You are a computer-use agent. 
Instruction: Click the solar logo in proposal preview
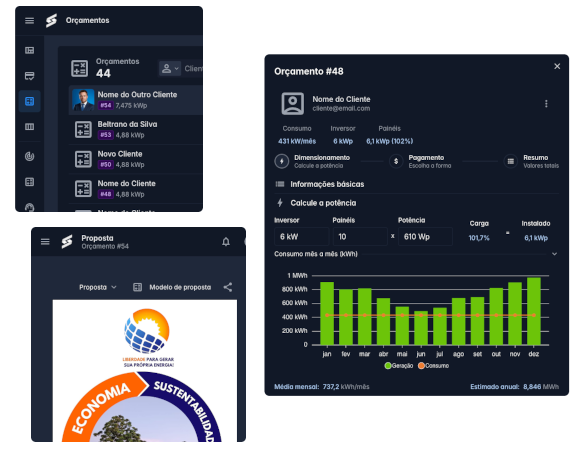(x=147, y=331)
